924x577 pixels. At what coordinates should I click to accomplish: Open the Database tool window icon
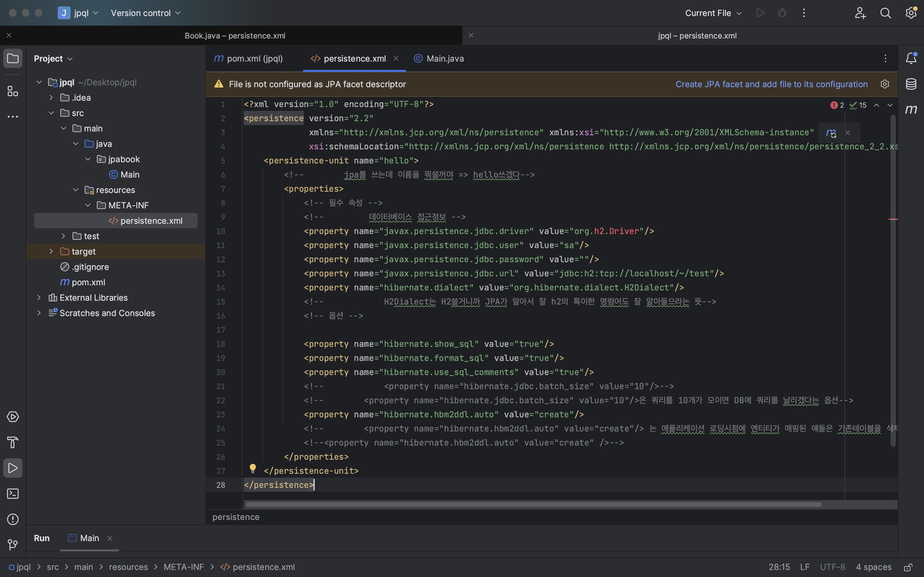[911, 84]
